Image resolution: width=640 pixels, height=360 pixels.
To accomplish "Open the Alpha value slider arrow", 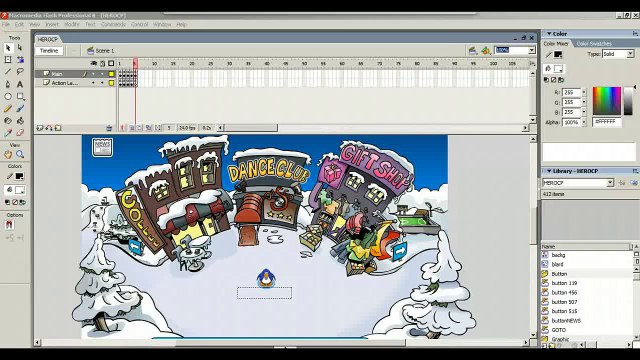I will (584, 122).
